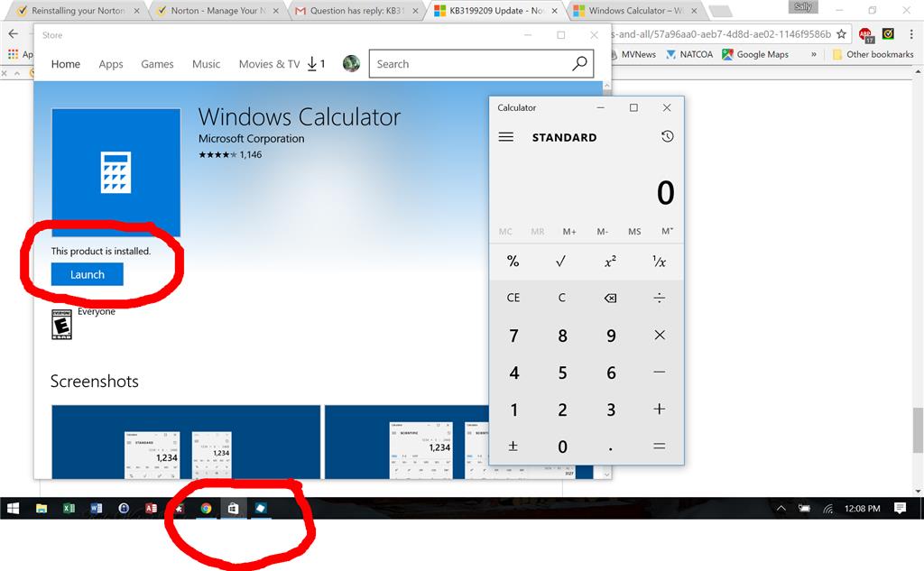Click the square root key
Image resolution: width=924 pixels, height=571 pixels.
click(x=561, y=261)
